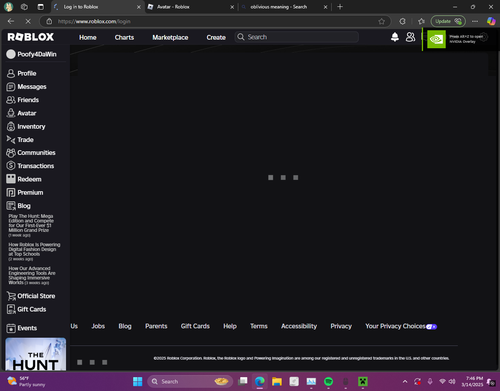Open Poofy4DaWin user profile

pos(32,54)
